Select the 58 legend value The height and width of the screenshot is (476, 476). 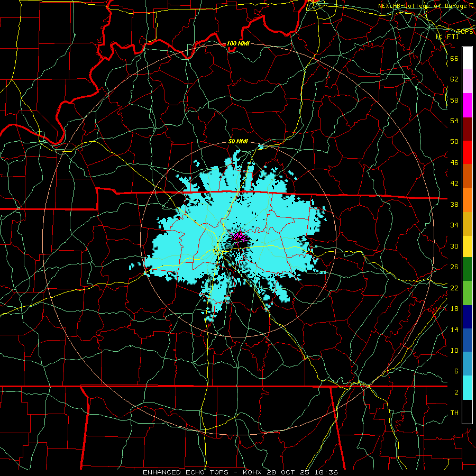(454, 100)
